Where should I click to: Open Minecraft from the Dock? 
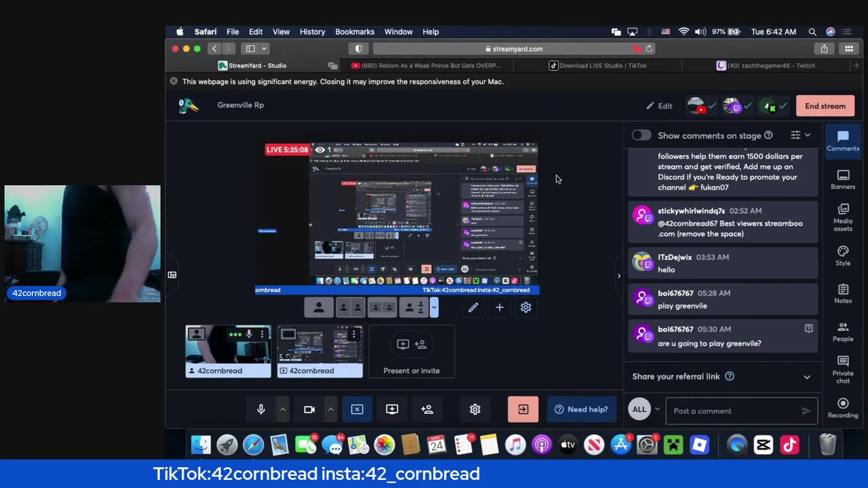(x=673, y=445)
